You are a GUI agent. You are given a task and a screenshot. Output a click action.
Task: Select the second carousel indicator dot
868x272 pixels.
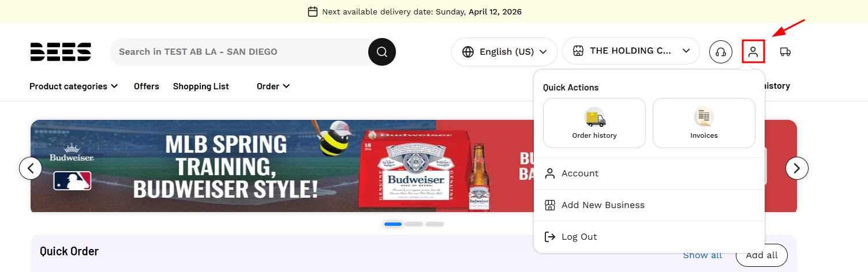pos(414,224)
